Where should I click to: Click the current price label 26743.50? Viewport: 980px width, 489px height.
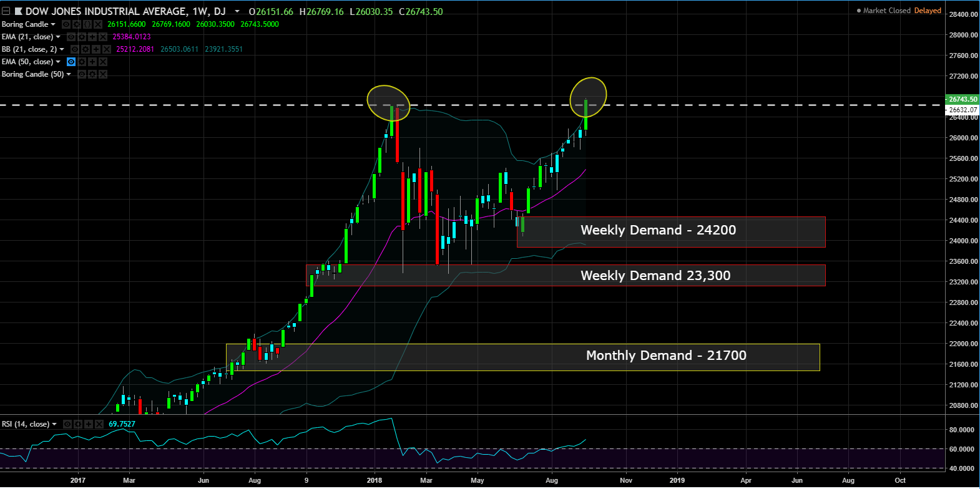(963, 99)
